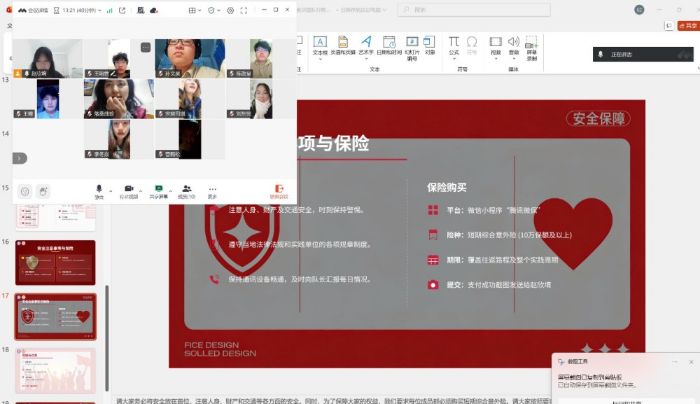700x404 pixels.
Task: Insert WordArt from the ribbon
Action: pyautogui.click(x=366, y=46)
